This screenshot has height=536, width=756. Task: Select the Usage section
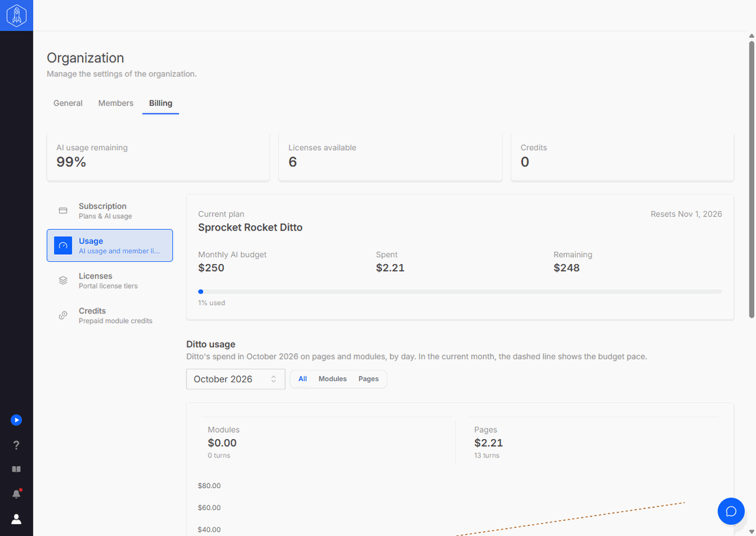(x=110, y=245)
